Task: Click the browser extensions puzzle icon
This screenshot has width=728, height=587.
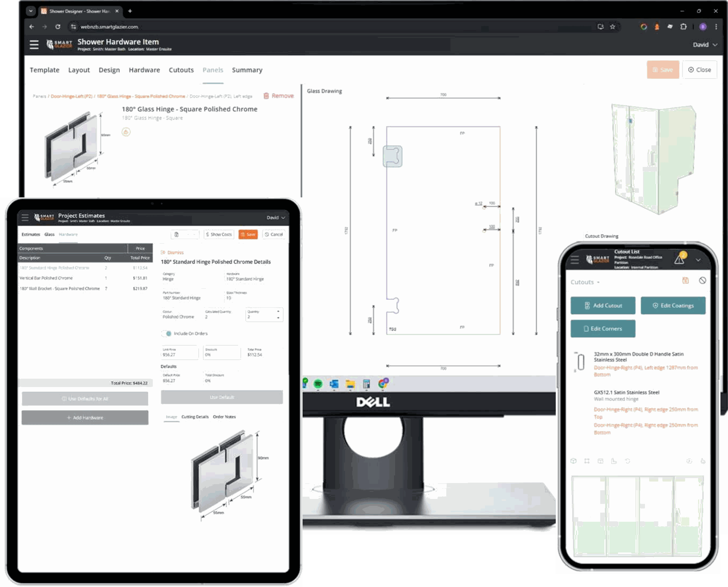Action: click(x=683, y=27)
